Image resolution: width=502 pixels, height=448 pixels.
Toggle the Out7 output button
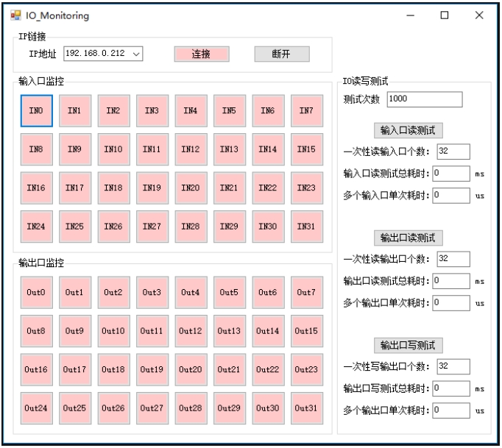coord(307,293)
